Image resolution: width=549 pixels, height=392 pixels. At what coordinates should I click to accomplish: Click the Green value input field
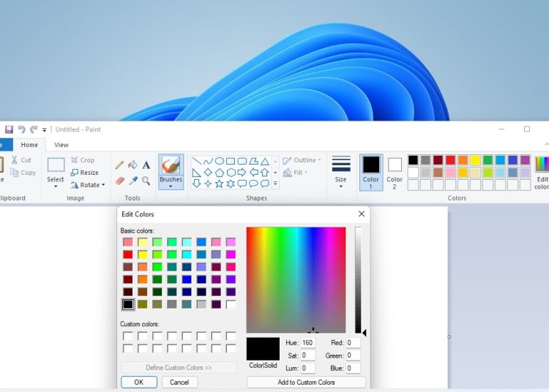[x=354, y=355]
